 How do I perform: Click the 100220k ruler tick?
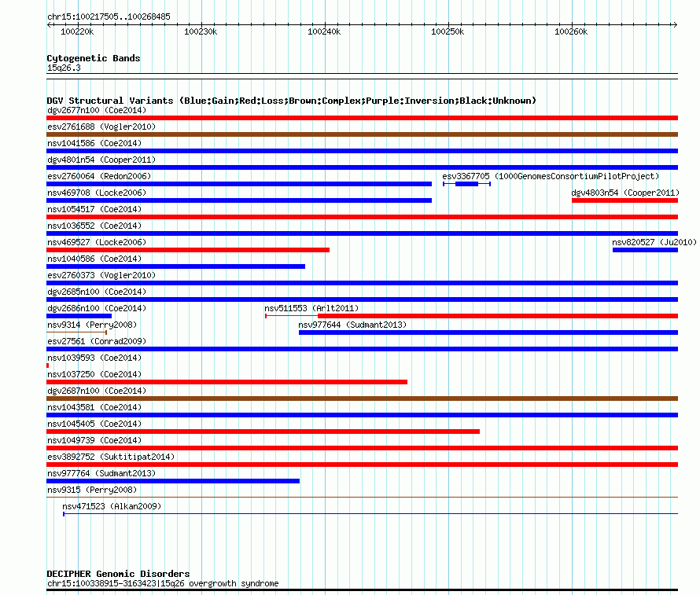click(x=77, y=31)
